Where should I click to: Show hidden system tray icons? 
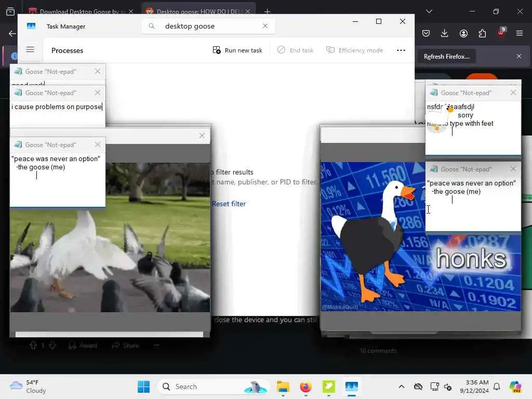(402, 387)
